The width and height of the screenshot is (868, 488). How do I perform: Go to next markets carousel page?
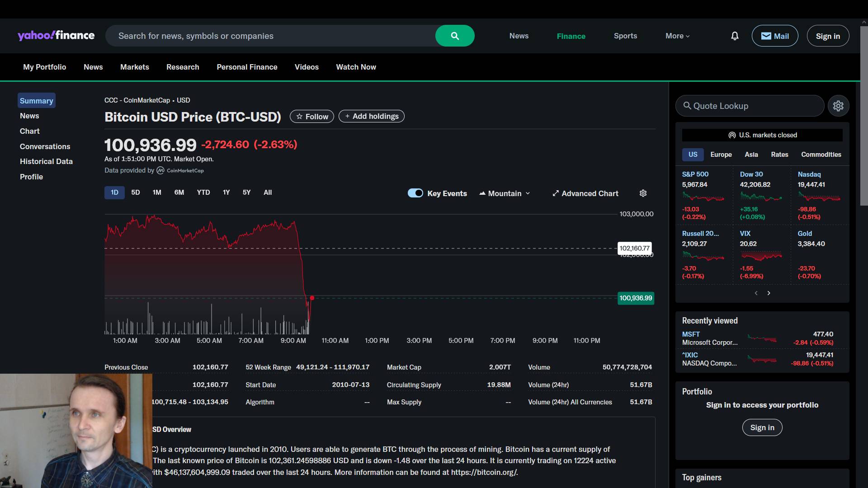[x=769, y=293]
